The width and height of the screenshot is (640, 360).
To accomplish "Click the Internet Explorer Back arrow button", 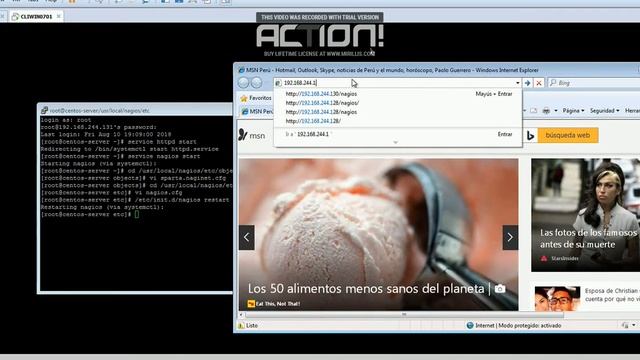I will point(244,82).
